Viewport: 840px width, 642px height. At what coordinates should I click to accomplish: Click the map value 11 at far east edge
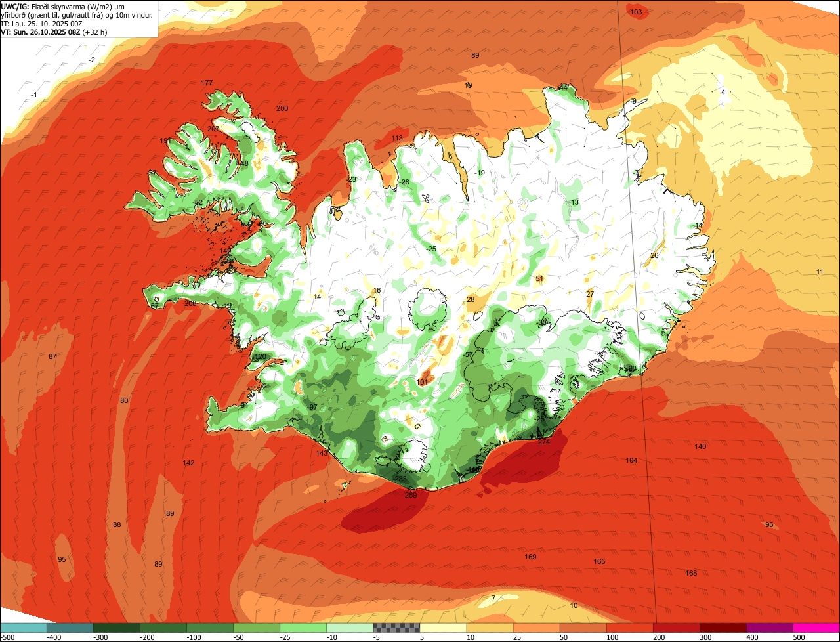tap(820, 272)
